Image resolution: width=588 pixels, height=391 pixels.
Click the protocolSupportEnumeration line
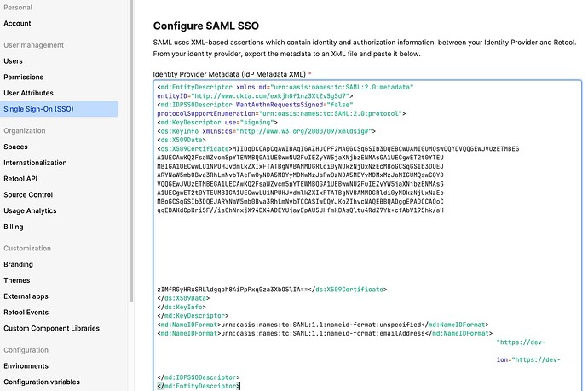(x=281, y=113)
